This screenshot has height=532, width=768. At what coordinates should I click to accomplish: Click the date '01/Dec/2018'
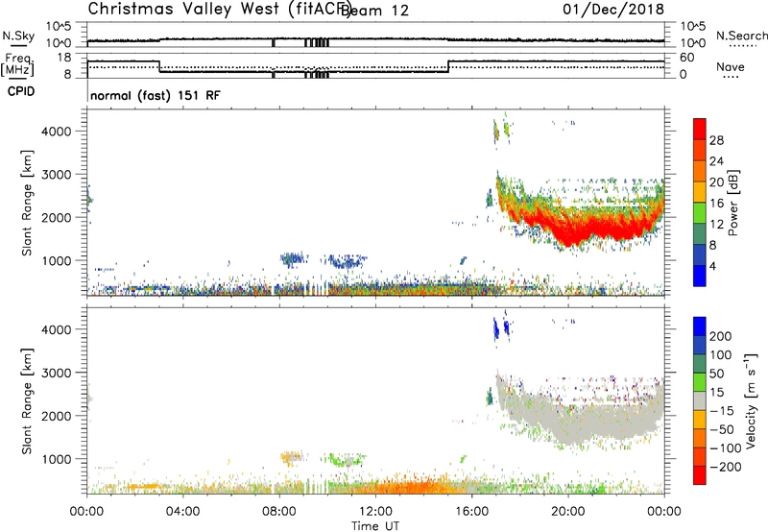click(x=613, y=10)
